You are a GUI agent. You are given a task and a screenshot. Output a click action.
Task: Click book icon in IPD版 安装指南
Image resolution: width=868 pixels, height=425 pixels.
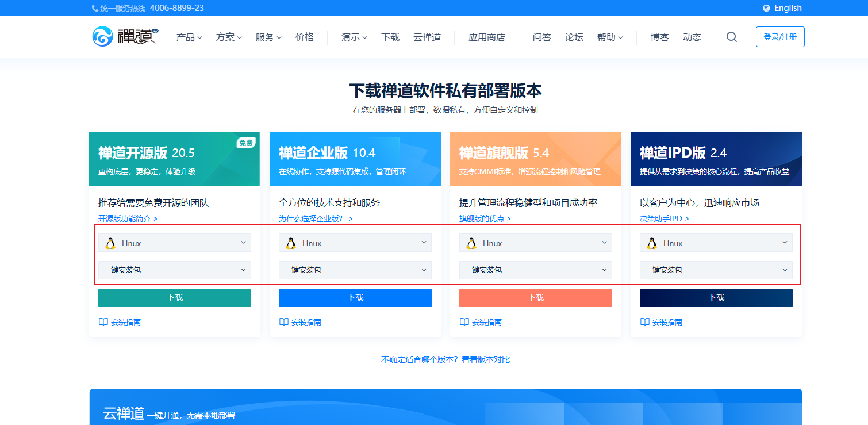tap(645, 322)
